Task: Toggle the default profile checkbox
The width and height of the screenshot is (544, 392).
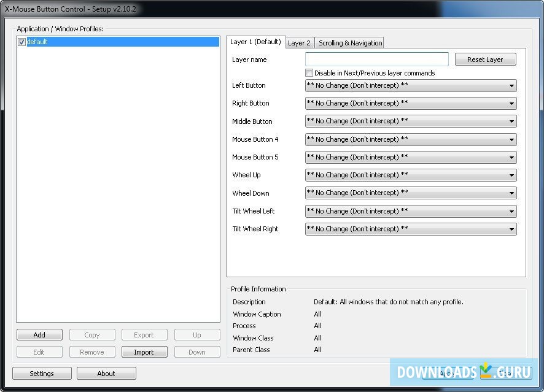Action: [x=21, y=42]
